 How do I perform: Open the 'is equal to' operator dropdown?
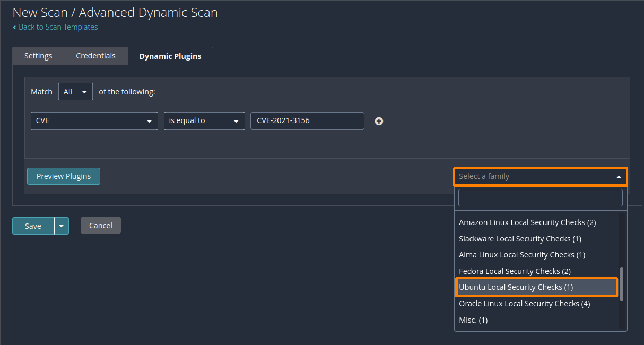coord(204,121)
